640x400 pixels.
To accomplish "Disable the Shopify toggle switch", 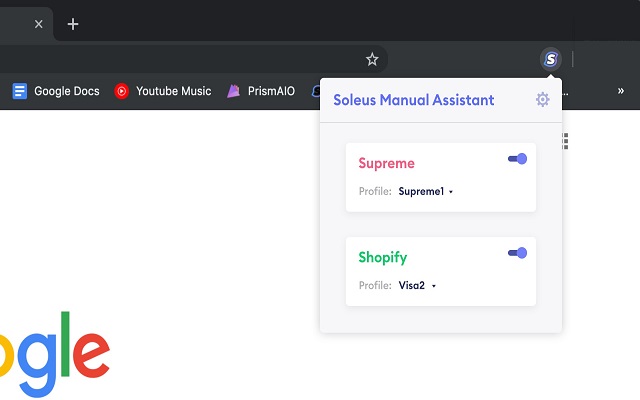I will point(517,253).
